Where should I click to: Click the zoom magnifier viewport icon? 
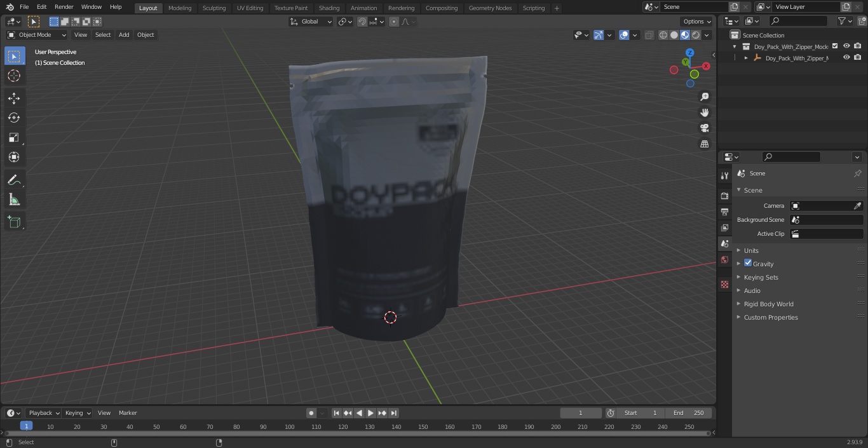pos(704,97)
